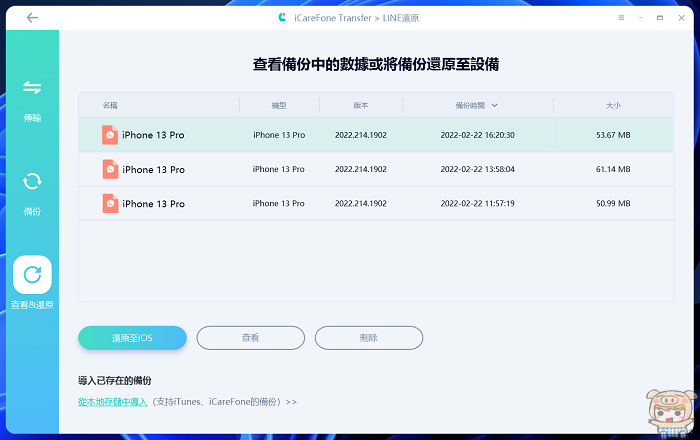This screenshot has width=700, height=440.
Task: Click iPhone 13 Pro name in 11:57:19 row
Action: [153, 203]
